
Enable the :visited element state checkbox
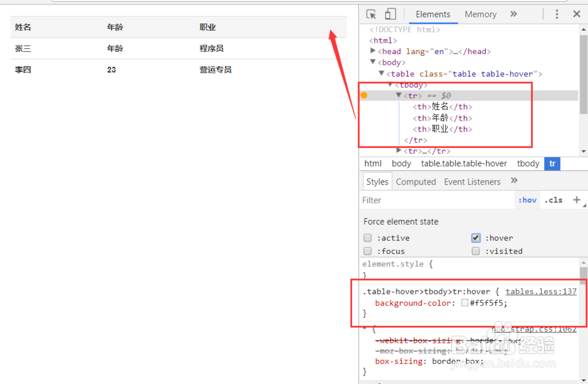[x=476, y=251]
